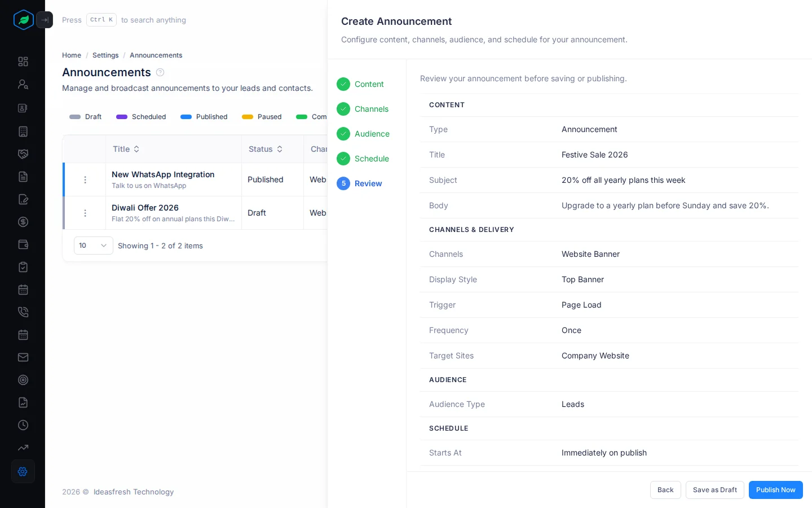Select the Review step

tap(360, 183)
